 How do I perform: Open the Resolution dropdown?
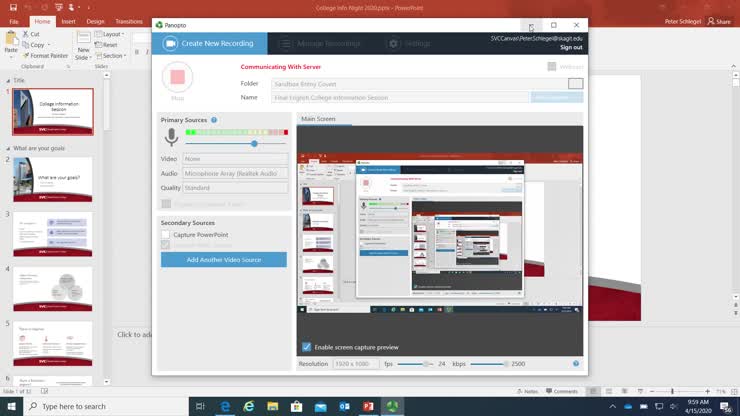point(356,364)
